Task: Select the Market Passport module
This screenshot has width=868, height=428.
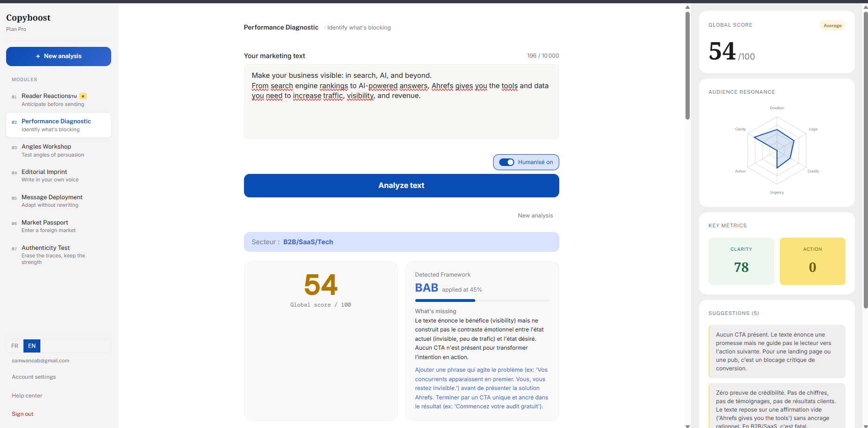Action: [59, 226]
